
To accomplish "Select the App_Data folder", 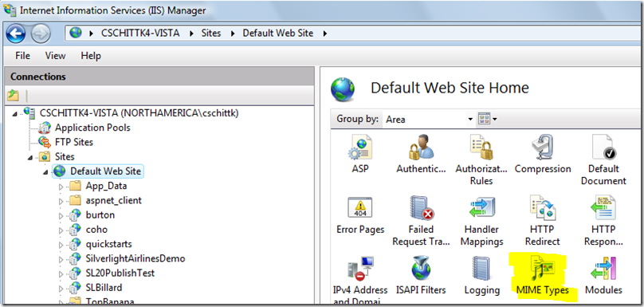I will click(x=106, y=186).
